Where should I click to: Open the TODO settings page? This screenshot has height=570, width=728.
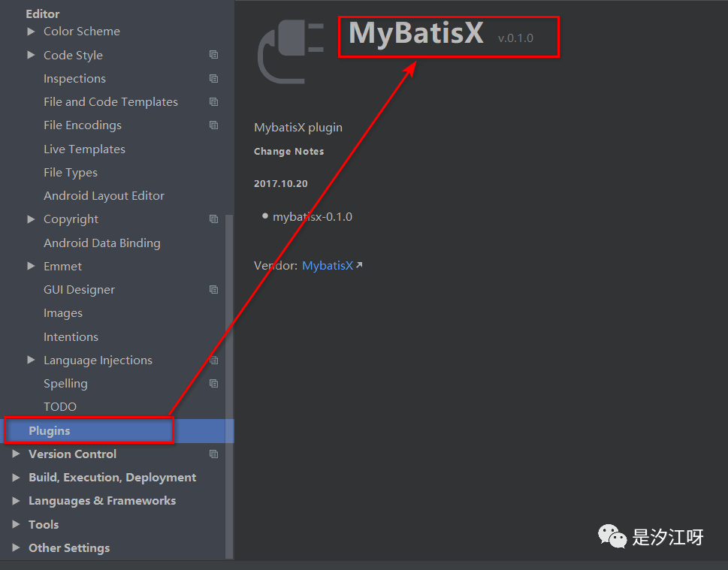point(60,406)
